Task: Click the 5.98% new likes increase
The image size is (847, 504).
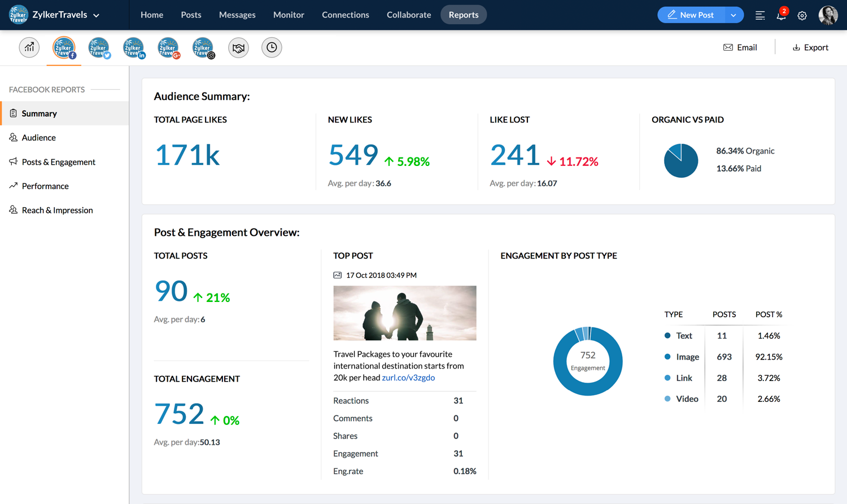Action: click(x=407, y=161)
